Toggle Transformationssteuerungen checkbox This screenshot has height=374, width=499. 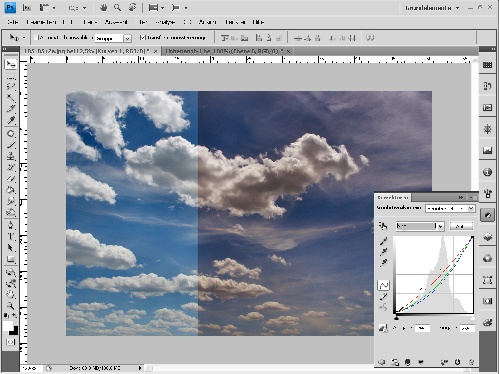tap(142, 38)
